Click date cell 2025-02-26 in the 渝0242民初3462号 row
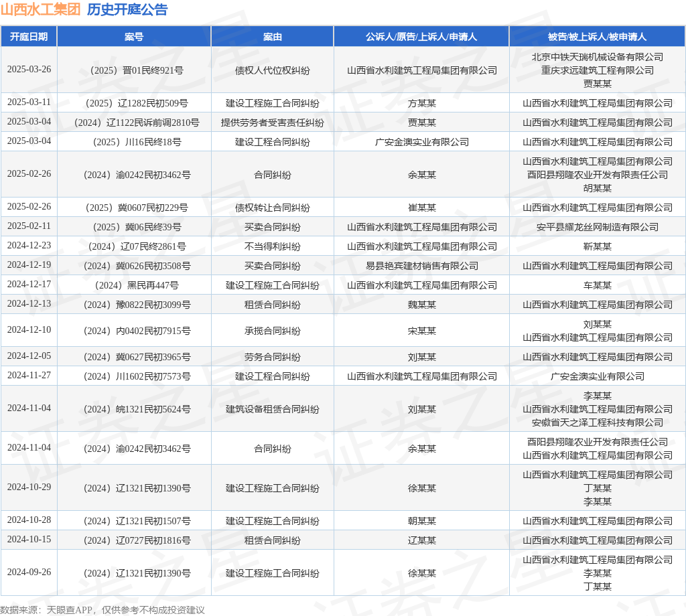The height and width of the screenshot is (616, 686). tap(29, 174)
